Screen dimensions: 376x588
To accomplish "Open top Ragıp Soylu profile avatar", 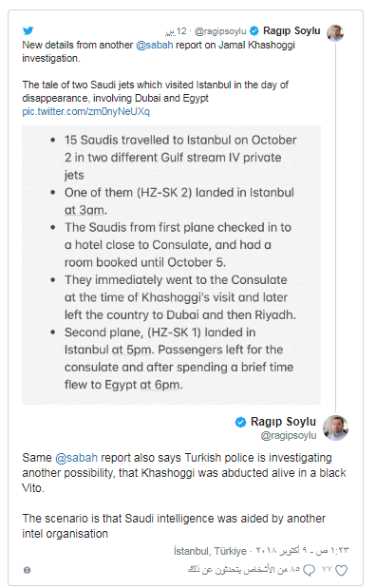I will coord(335,33).
